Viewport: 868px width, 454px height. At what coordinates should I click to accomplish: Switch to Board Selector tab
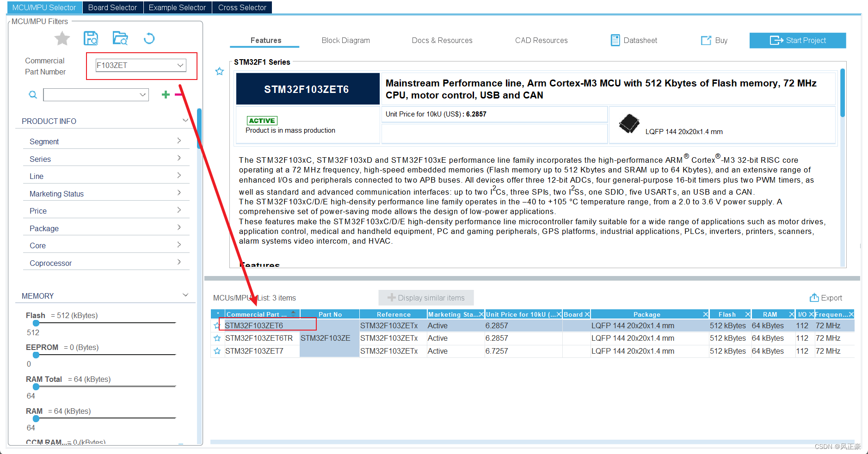[112, 7]
